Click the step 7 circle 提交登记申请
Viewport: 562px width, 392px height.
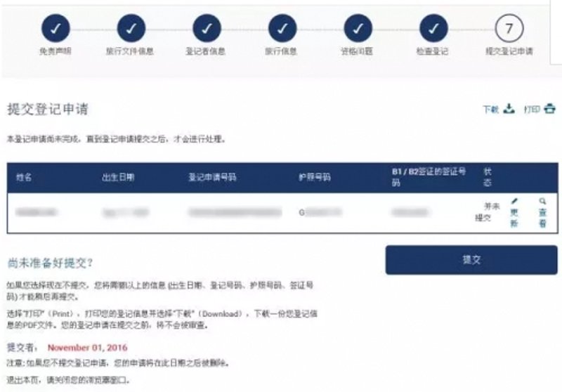[x=509, y=28]
